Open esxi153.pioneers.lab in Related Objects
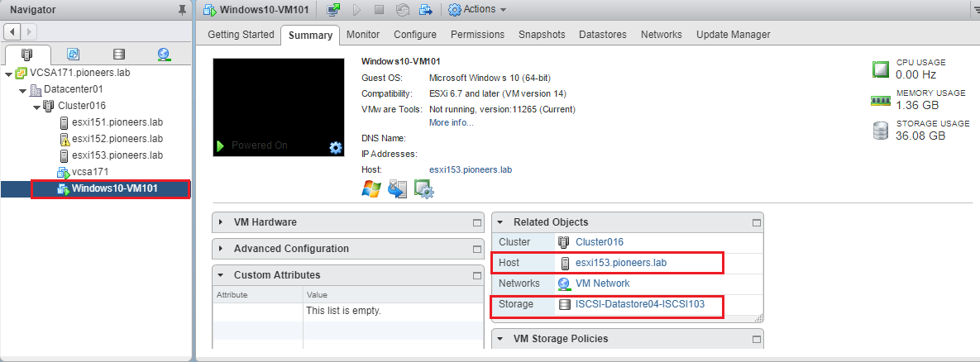This screenshot has height=362, width=980. 621,263
